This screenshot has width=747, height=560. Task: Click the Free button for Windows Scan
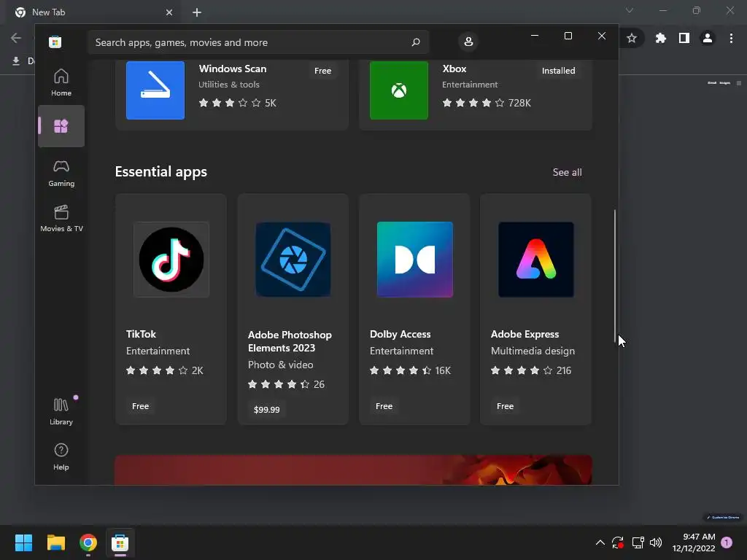pyautogui.click(x=322, y=71)
